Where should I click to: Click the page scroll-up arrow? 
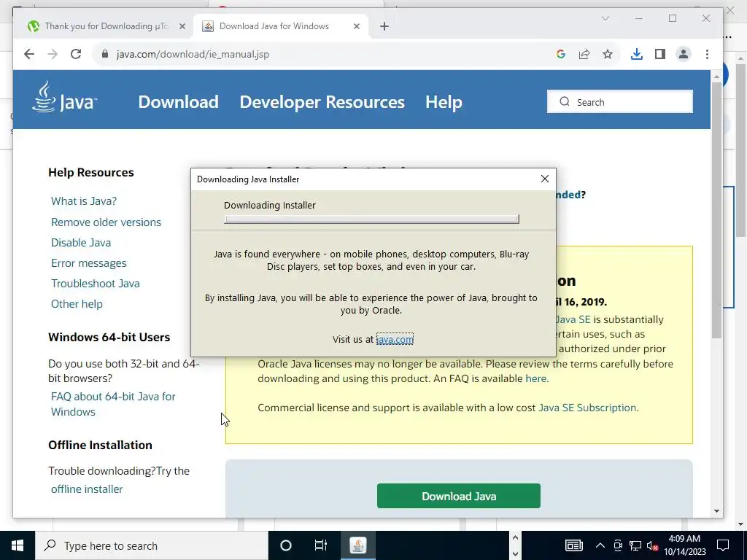pos(716,77)
